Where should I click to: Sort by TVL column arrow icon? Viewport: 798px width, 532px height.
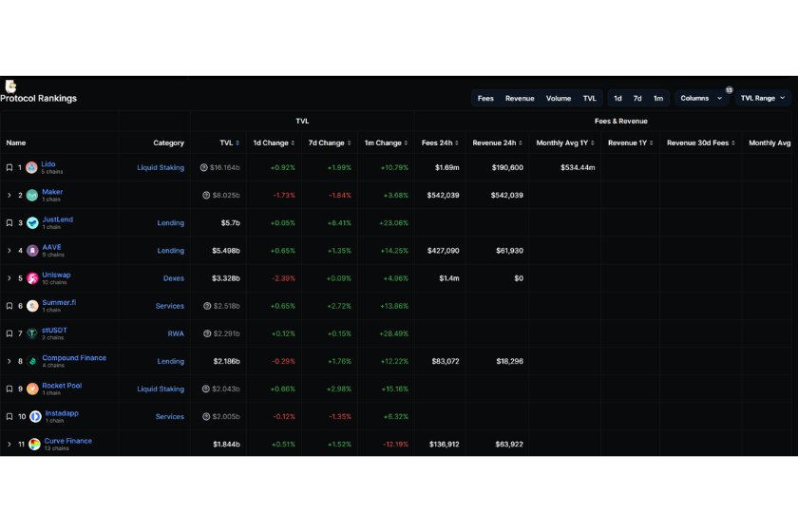[237, 143]
